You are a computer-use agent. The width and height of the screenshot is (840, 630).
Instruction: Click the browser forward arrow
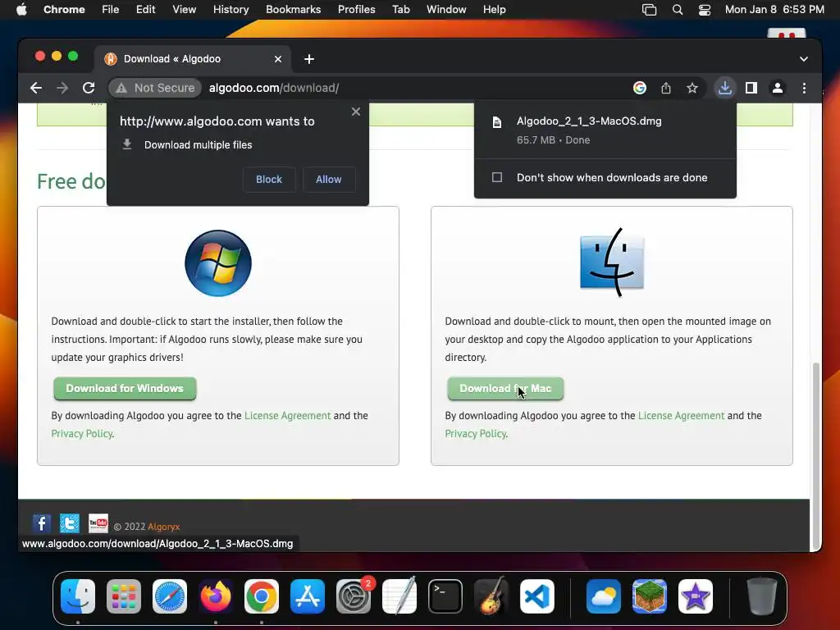pos(62,88)
